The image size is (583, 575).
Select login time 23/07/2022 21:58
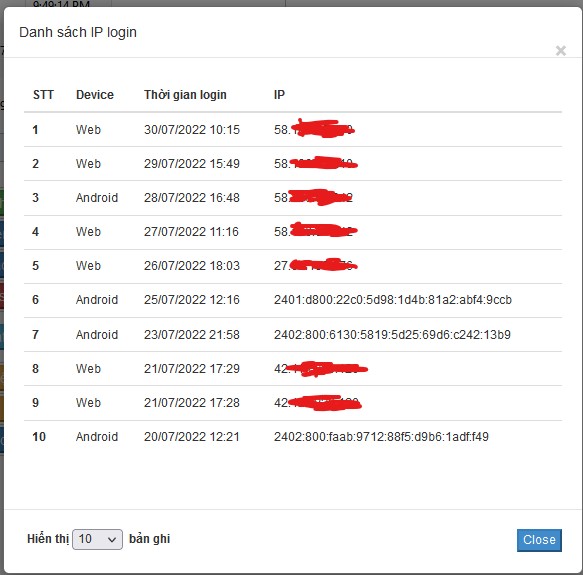192,335
